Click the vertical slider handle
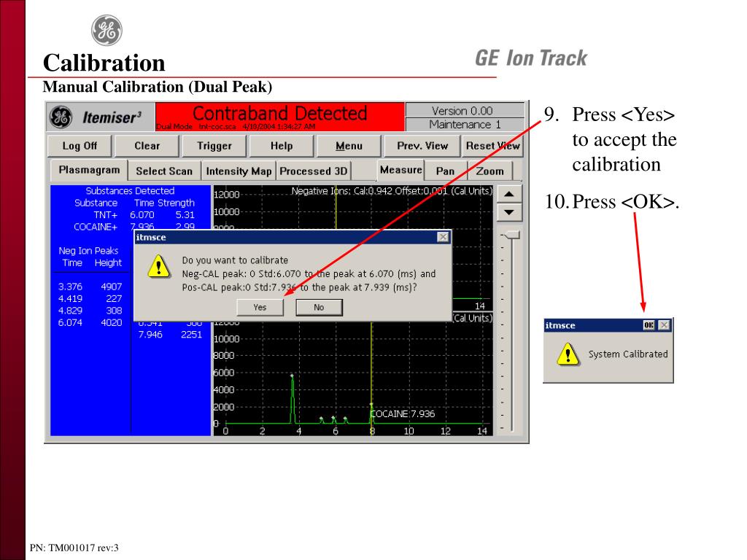 click(512, 235)
